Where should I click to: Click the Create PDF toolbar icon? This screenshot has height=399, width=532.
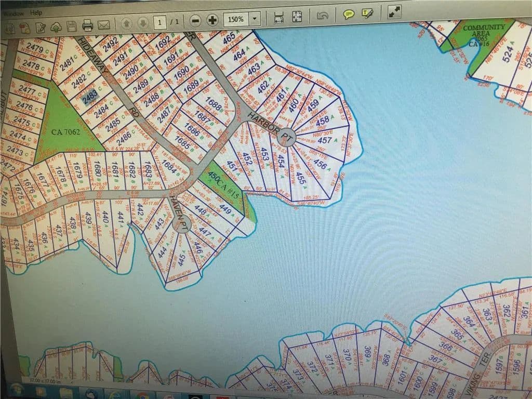[25, 28]
